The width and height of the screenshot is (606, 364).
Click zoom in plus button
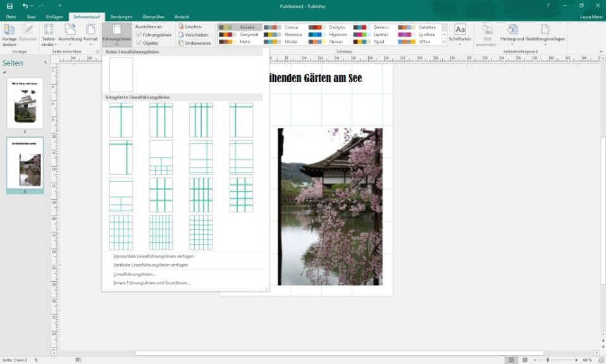tap(576, 360)
